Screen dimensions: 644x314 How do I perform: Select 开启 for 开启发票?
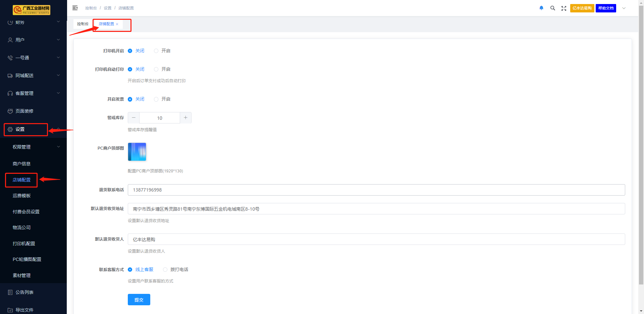pos(156,99)
